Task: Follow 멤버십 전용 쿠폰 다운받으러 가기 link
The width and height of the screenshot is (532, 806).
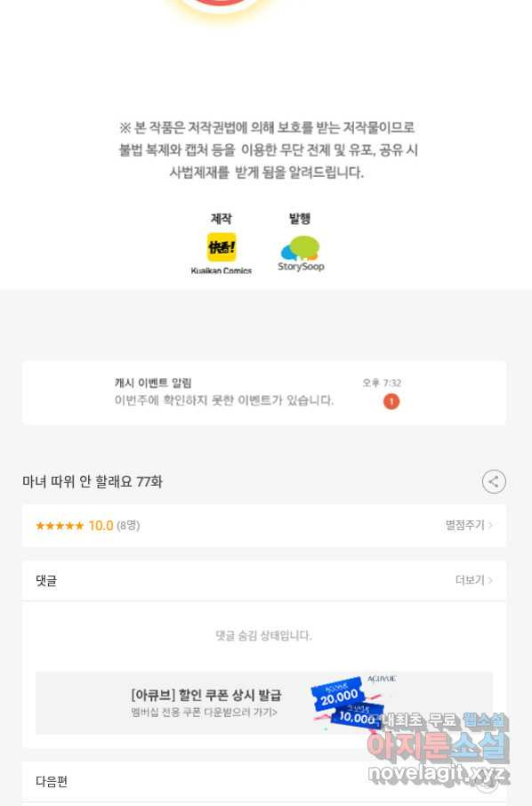Action: [204, 713]
